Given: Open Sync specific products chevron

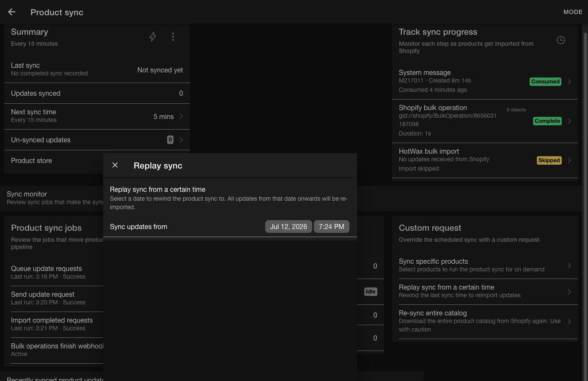Looking at the screenshot, I should [569, 266].
